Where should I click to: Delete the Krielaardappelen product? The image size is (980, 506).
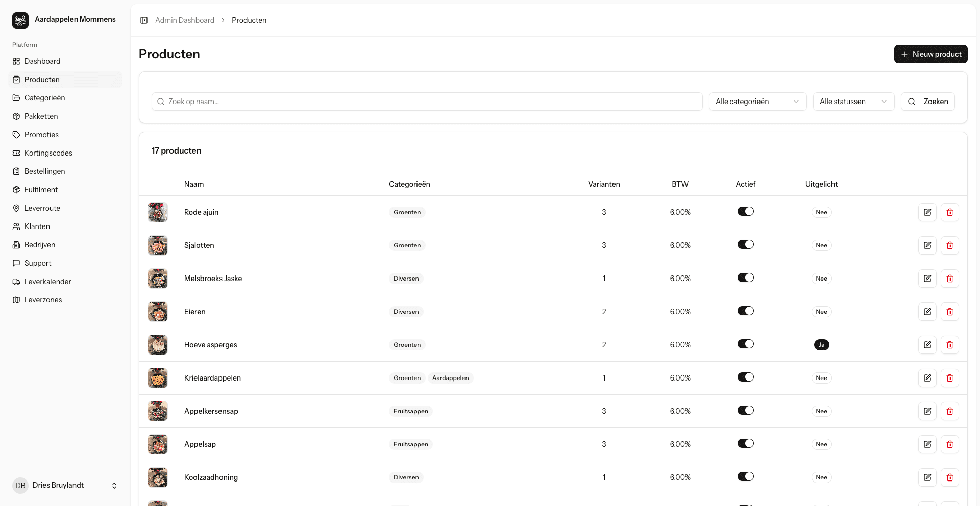tap(950, 378)
